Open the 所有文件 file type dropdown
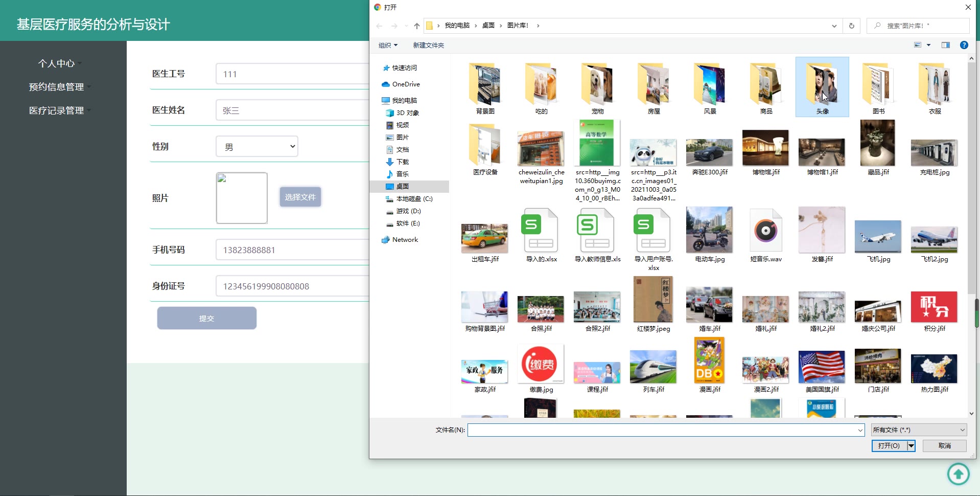This screenshot has height=496, width=980. (x=919, y=430)
